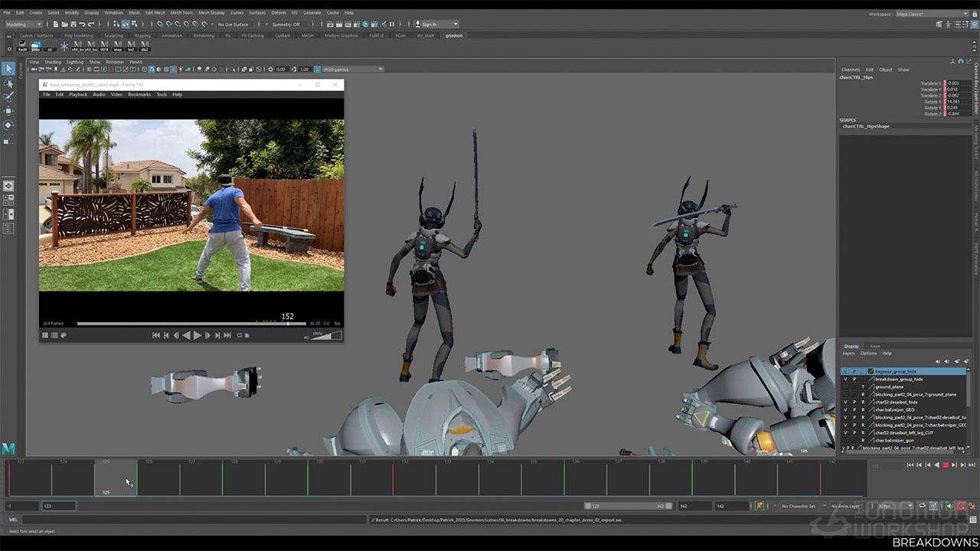Toggle visibility of char:batsniper_GEO layer
This screenshot has width=980, height=551.
[845, 409]
